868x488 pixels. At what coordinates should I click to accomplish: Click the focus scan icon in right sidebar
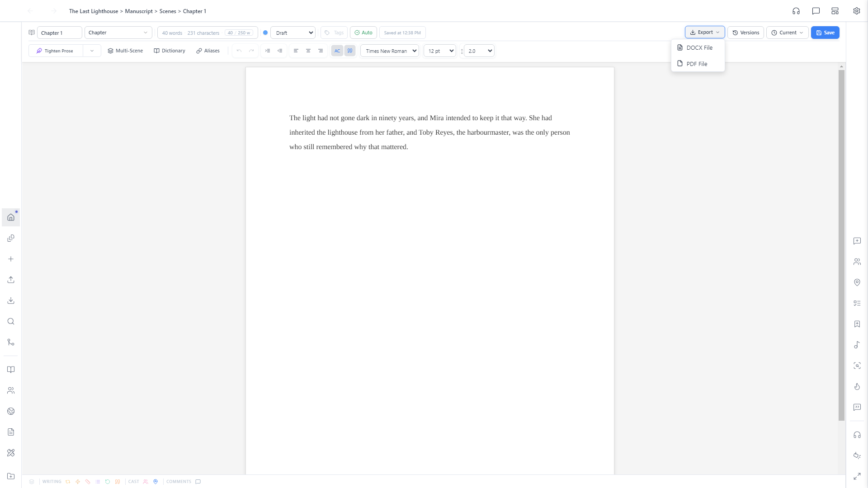pos(857,366)
